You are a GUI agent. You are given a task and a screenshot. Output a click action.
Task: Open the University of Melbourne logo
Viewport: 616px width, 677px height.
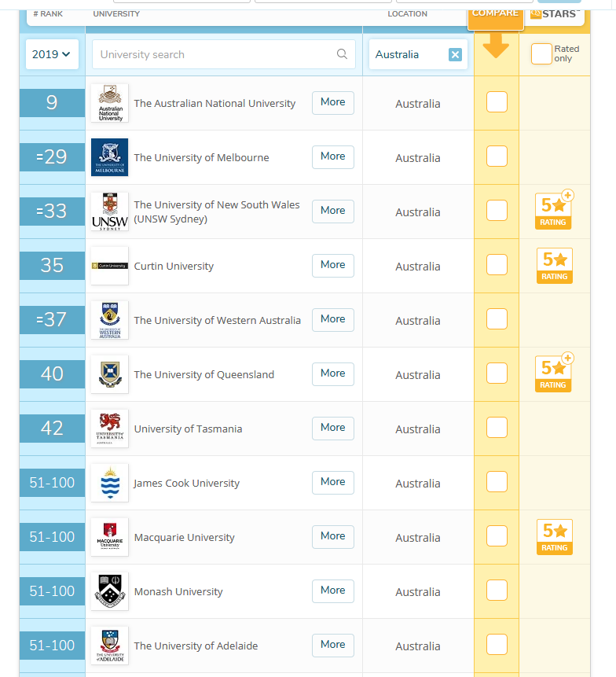[109, 157]
